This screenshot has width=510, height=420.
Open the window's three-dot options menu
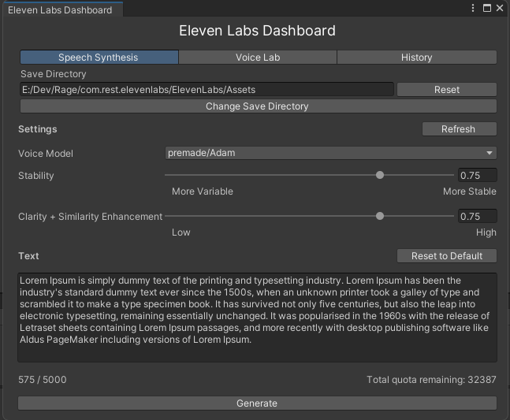pos(473,8)
